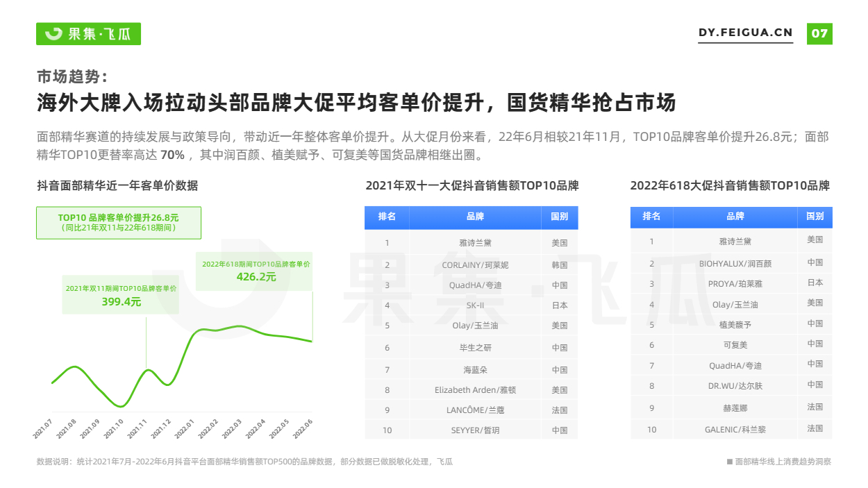
Task: Click 品牌 header in the 2022 table
Action: 735,217
